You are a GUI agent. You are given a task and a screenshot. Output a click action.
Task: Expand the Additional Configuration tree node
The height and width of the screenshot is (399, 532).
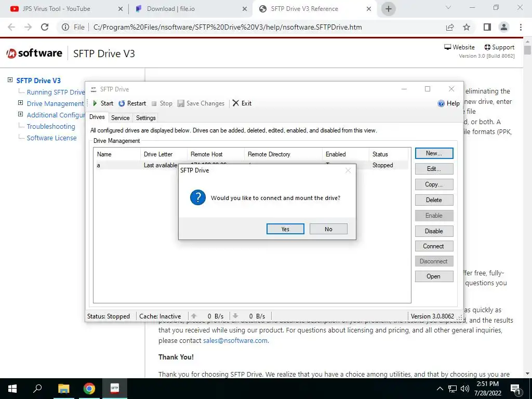20,114
